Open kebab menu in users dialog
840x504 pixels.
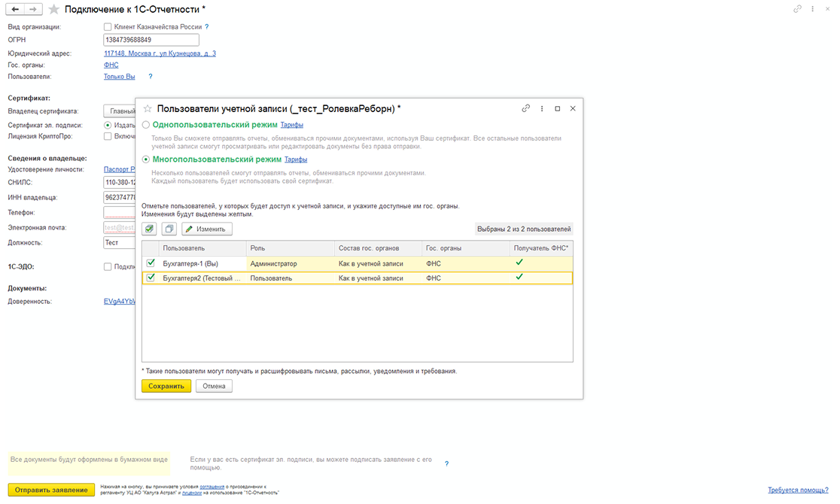coord(542,108)
